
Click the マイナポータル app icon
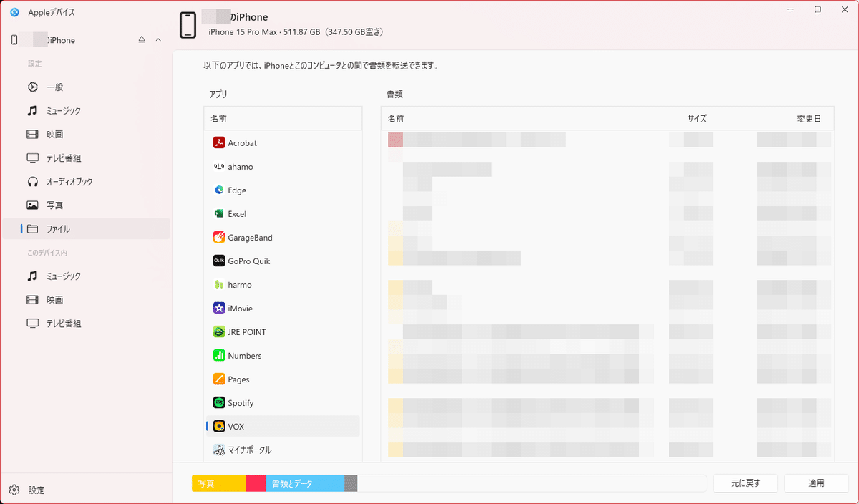pos(219,450)
